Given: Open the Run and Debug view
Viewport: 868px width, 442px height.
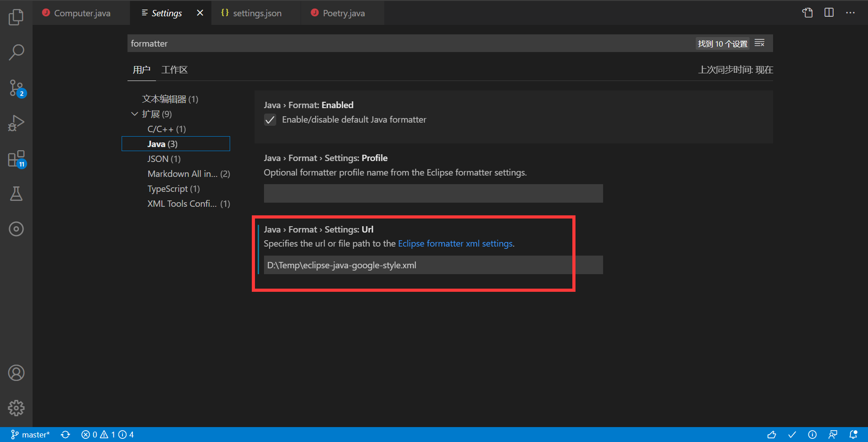Looking at the screenshot, I should [x=16, y=123].
